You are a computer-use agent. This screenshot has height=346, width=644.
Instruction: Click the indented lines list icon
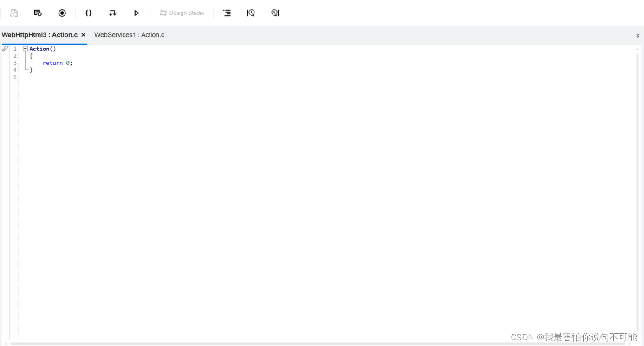click(227, 13)
